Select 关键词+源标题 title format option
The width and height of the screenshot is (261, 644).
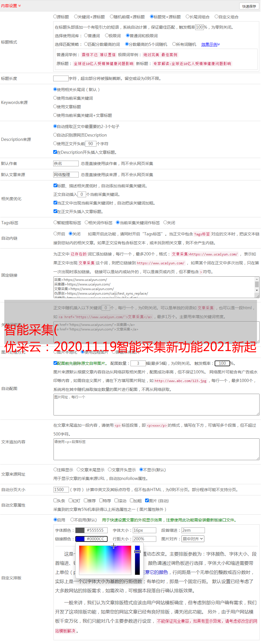(76, 17)
